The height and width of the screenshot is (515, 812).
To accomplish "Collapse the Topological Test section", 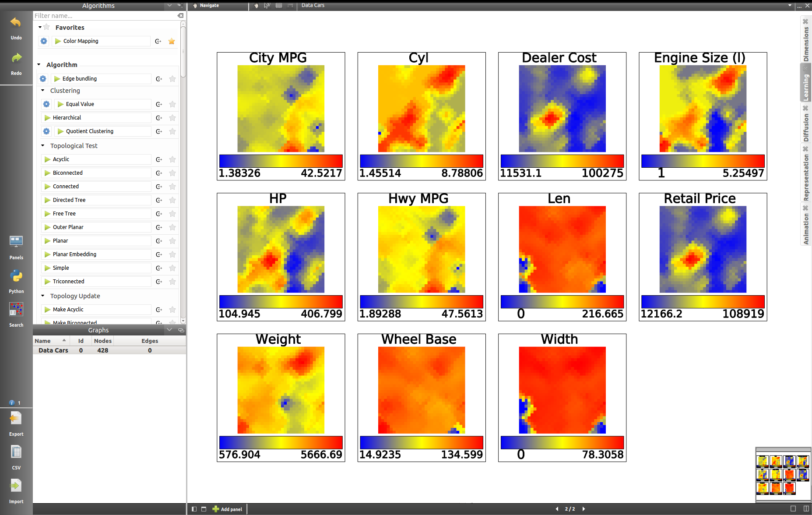I will coord(43,145).
